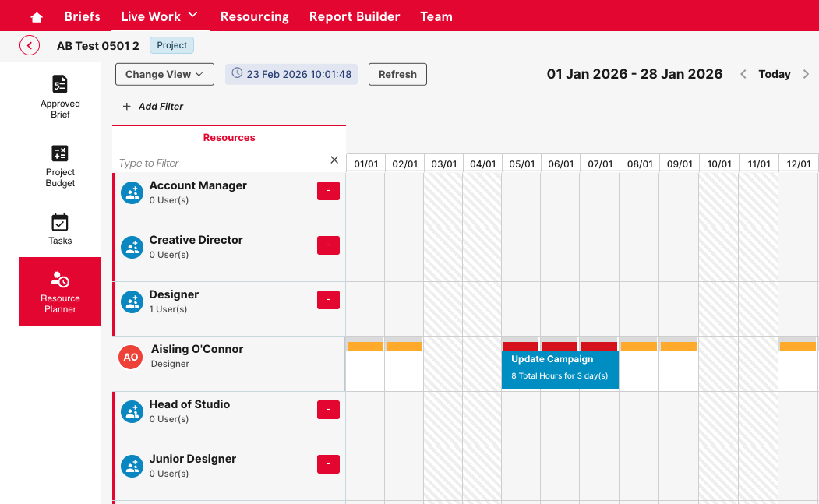
Task: Click the Creative Director role name
Action: (x=196, y=240)
